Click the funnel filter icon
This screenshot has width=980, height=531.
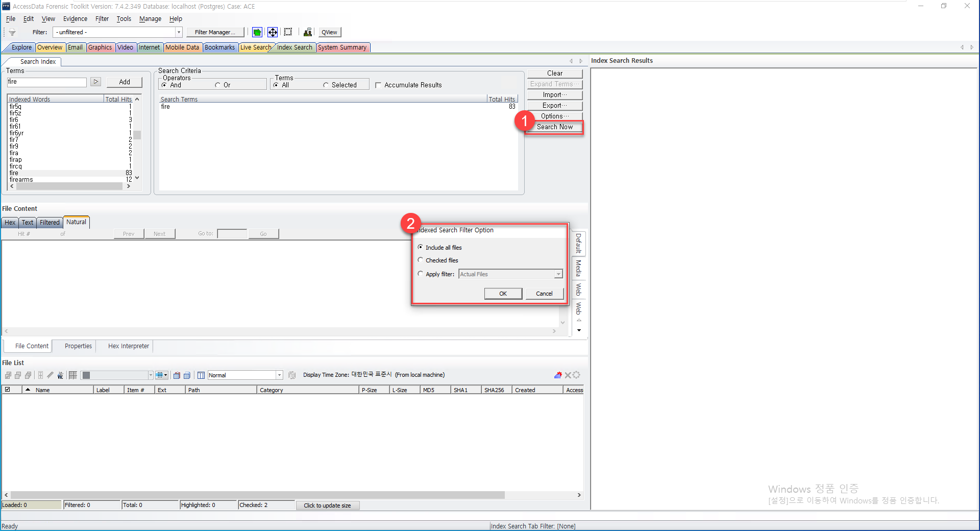pos(12,32)
